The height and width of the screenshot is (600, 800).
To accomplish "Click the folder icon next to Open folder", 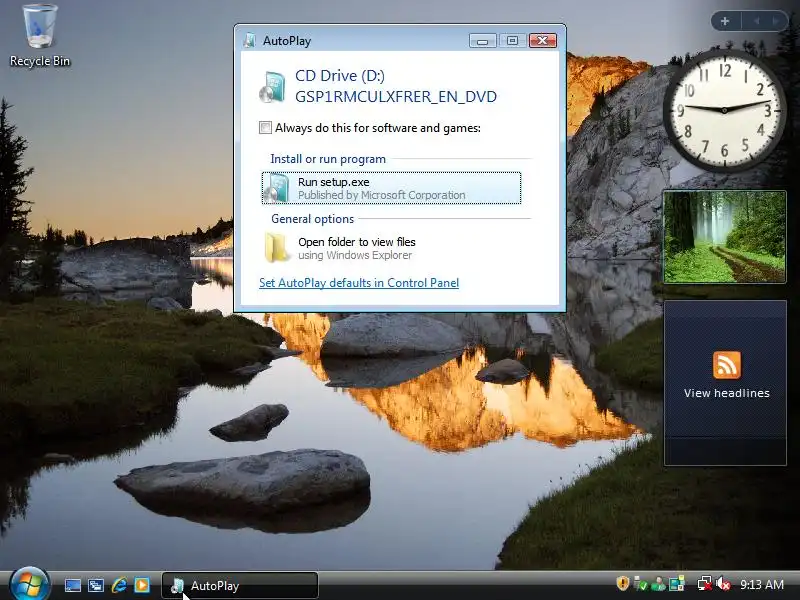I will point(277,247).
